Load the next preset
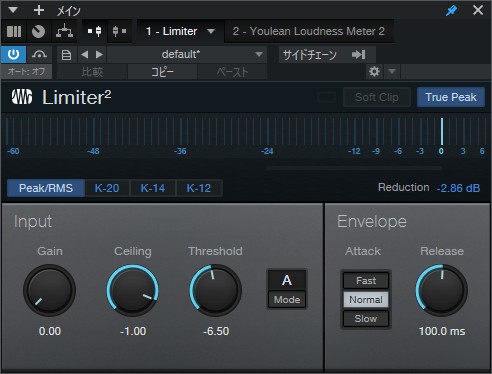492x374 pixels. (x=99, y=54)
